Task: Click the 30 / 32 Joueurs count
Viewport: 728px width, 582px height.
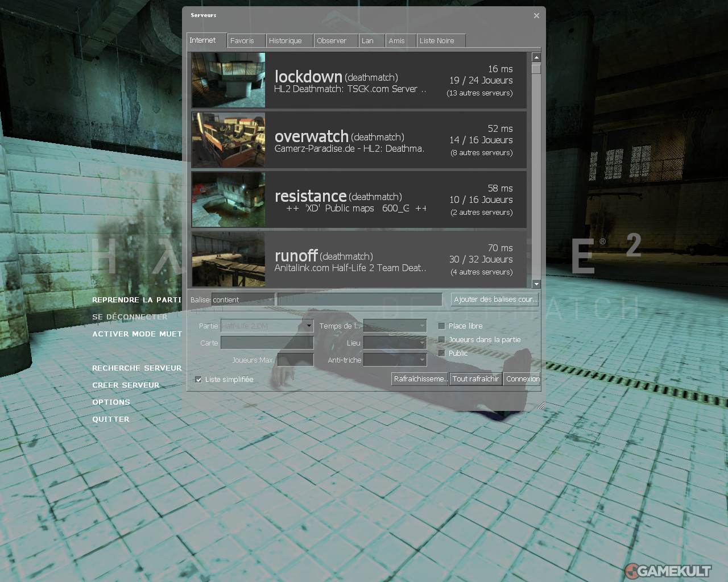Action: click(x=481, y=260)
